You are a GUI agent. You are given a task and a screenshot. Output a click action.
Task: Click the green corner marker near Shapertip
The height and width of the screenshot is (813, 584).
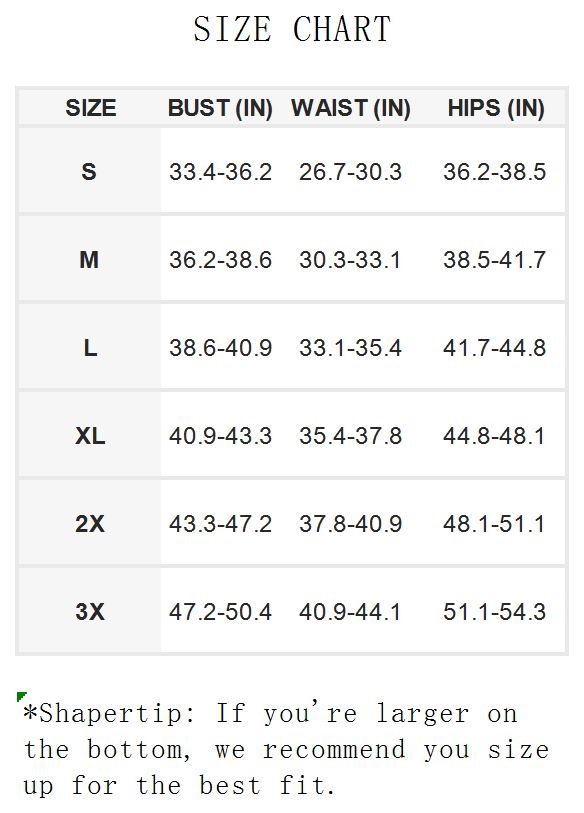coord(21,696)
